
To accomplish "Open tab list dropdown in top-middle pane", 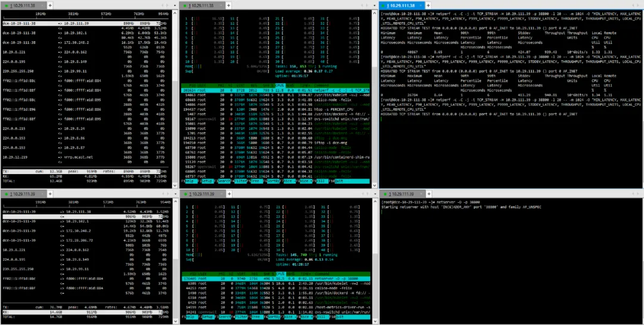I will pyautogui.click(x=373, y=5).
